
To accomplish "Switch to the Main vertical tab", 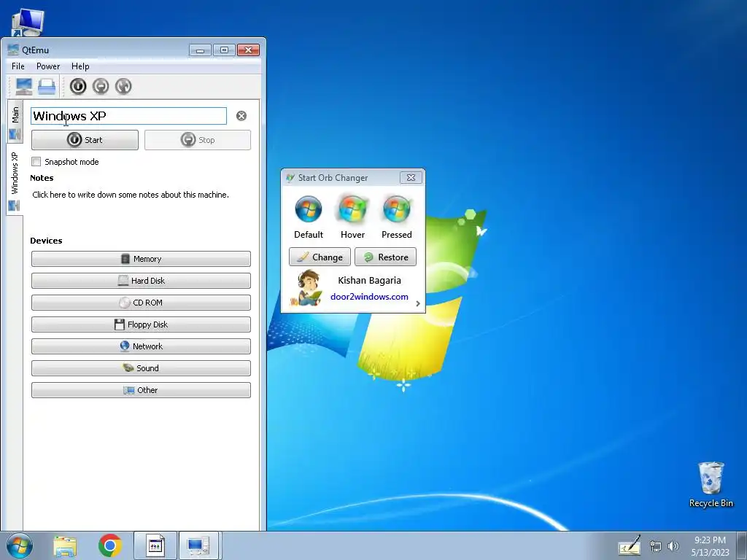I will point(15,122).
